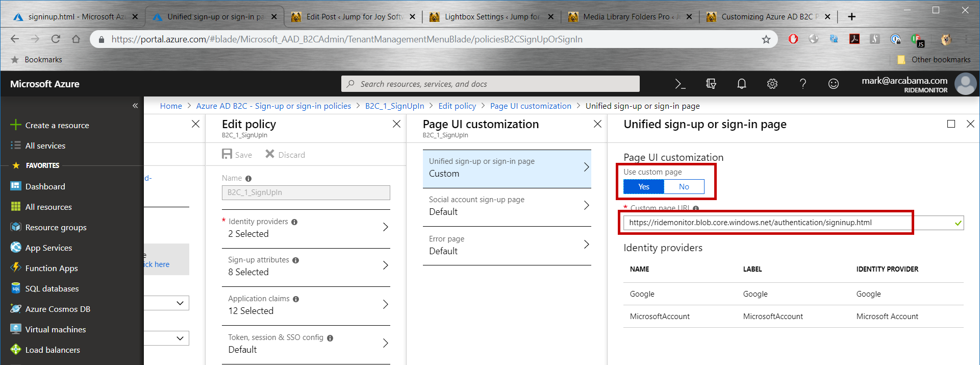Viewport: 980px width, 365px height.
Task: Maximize the Unified sign-up or sign-in blade
Action: pos(951,124)
